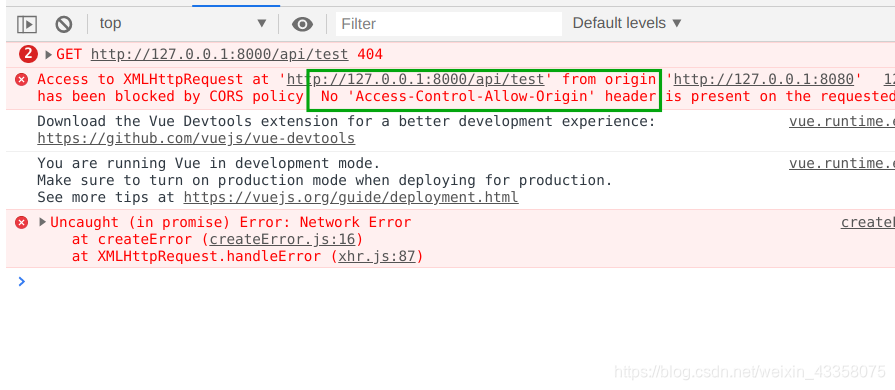This screenshot has height=390, width=895.
Task: Open the 'top' JavaScript context dropdown
Action: coord(183,23)
